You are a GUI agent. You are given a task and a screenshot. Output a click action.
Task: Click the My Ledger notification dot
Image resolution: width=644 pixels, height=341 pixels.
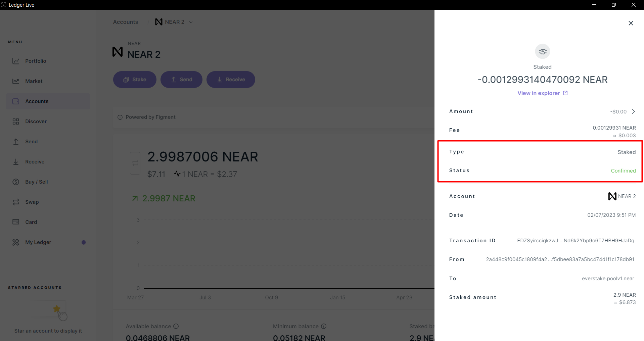(84, 242)
